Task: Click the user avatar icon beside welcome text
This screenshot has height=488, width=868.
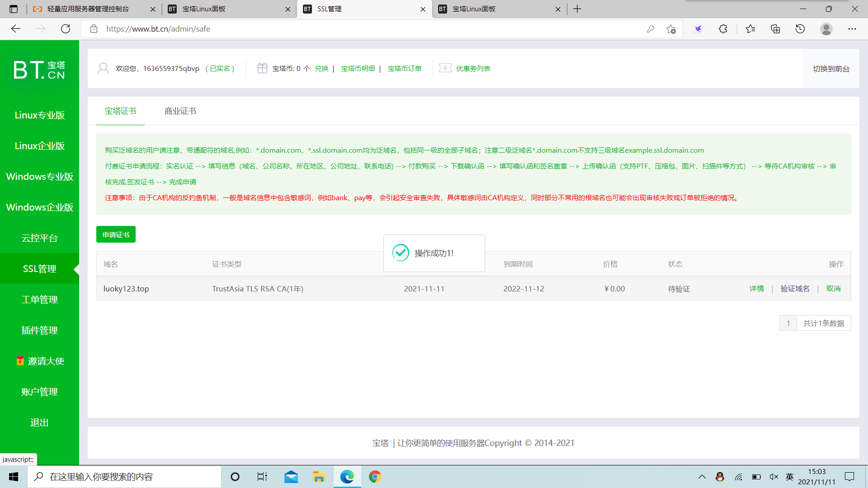Action: coord(103,68)
